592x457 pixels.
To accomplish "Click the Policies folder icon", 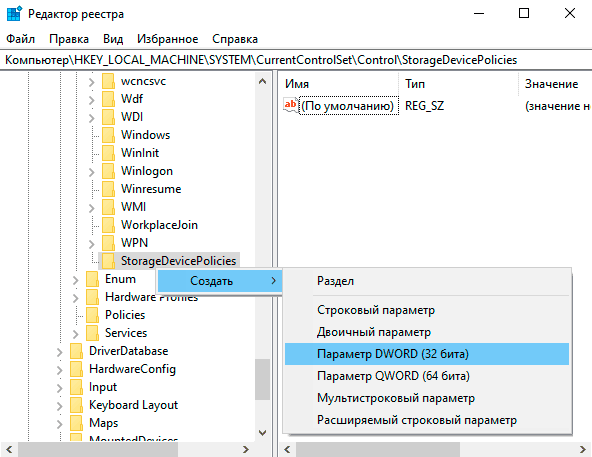I will pos(92,315).
